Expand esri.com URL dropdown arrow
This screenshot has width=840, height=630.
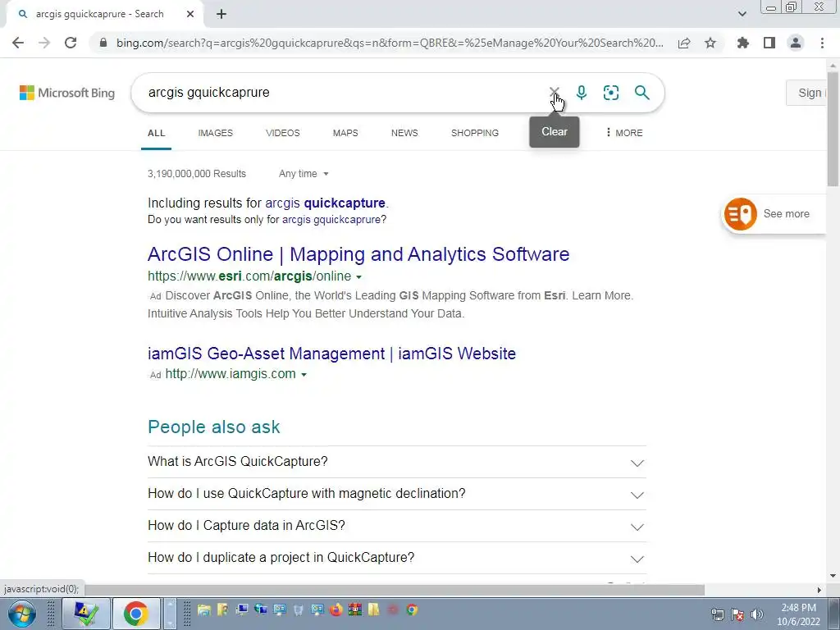coord(359,277)
